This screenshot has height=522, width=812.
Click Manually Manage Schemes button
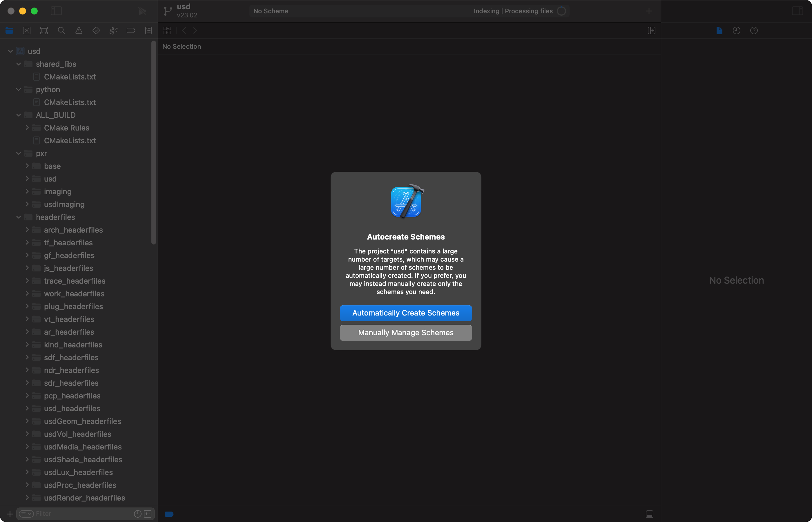pos(406,333)
